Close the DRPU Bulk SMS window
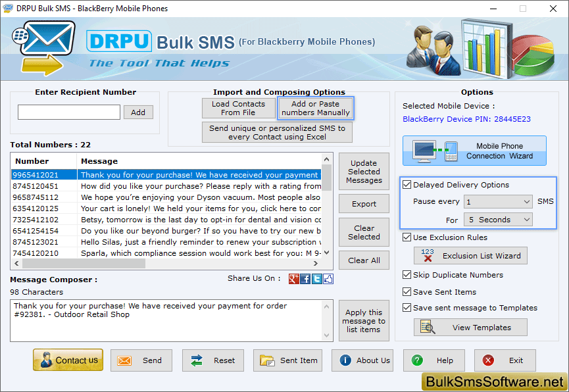The image size is (569, 392). pyautogui.click(x=553, y=9)
